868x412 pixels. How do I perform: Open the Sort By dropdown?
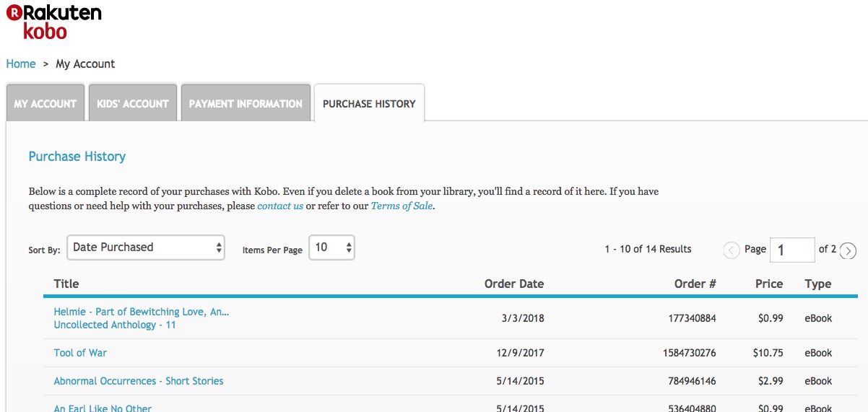146,247
